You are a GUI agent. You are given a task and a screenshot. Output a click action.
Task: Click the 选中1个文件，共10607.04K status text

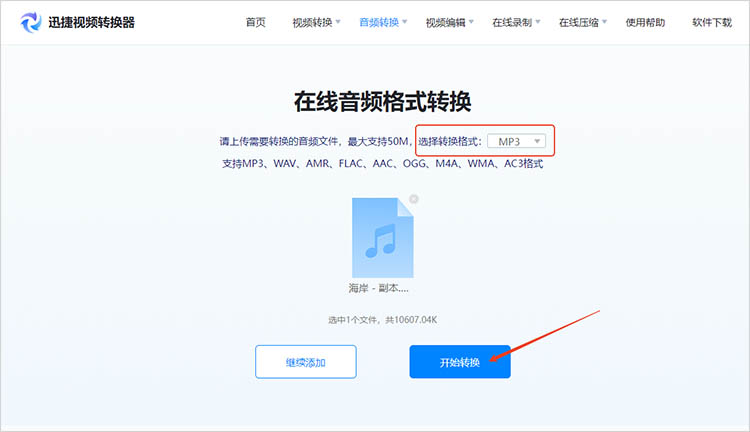coord(382,320)
